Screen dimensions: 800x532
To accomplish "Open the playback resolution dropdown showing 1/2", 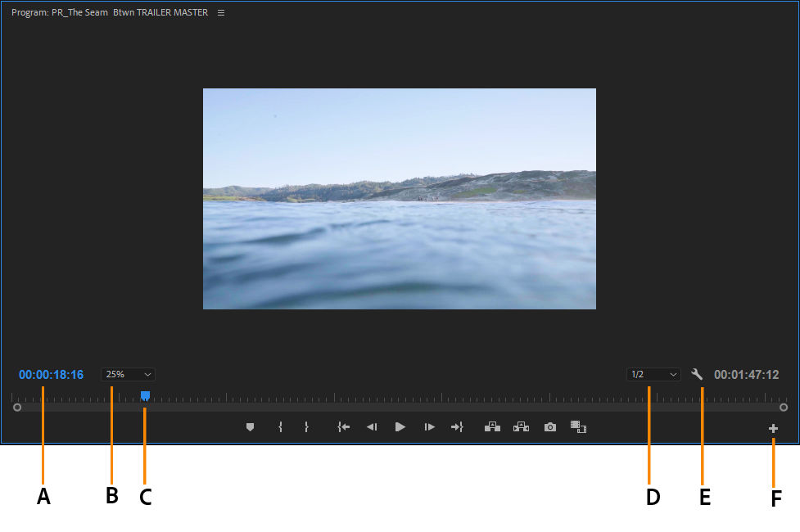I will point(653,374).
